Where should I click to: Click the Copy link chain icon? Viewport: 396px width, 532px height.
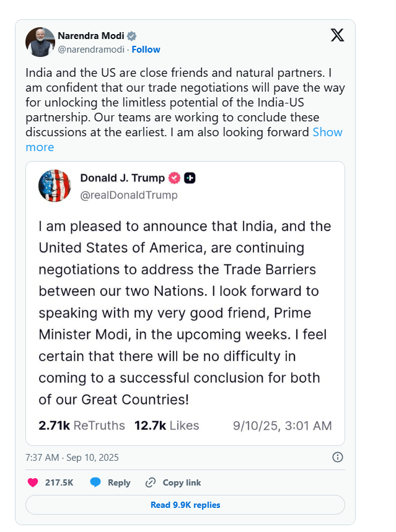pyautogui.click(x=151, y=482)
